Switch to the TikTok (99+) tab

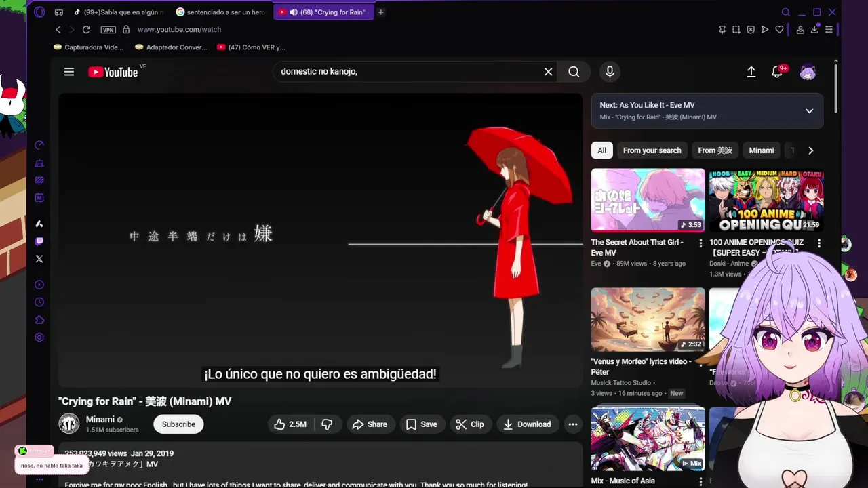[118, 12]
